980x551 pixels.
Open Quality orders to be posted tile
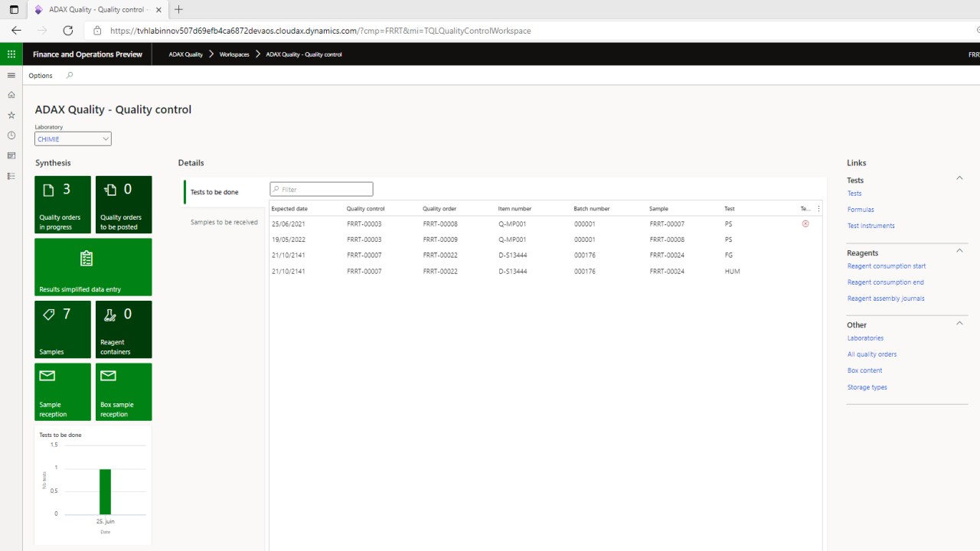tap(124, 204)
